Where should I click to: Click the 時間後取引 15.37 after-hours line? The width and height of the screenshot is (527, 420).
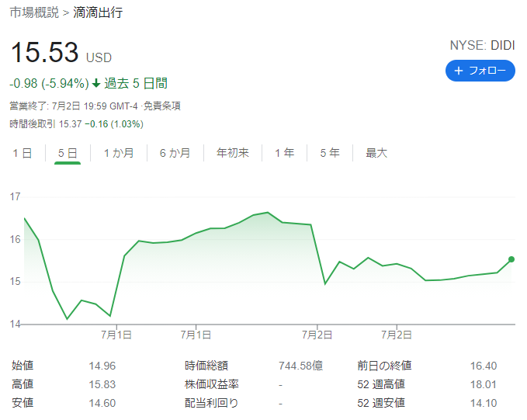click(76, 124)
